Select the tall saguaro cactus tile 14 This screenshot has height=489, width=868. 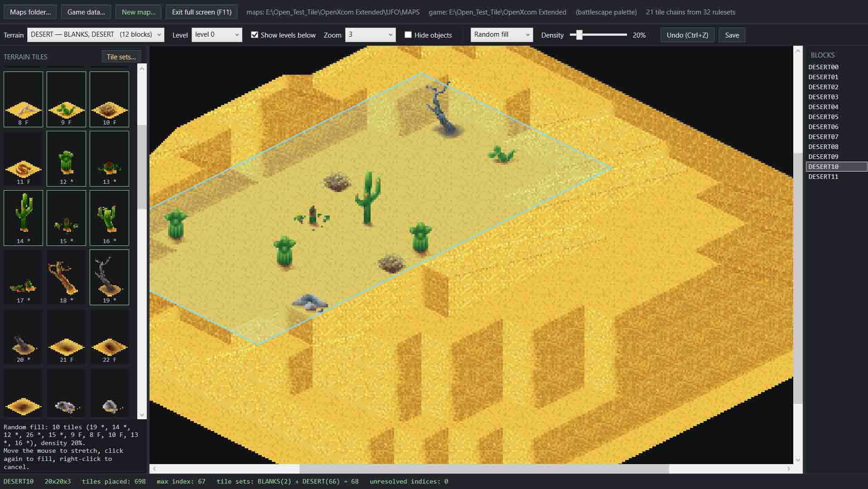click(x=23, y=218)
